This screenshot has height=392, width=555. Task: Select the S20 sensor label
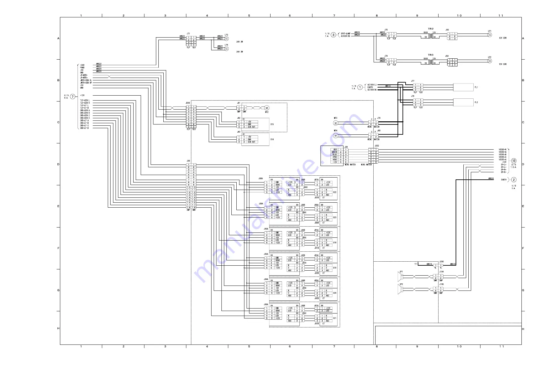coord(335,293)
